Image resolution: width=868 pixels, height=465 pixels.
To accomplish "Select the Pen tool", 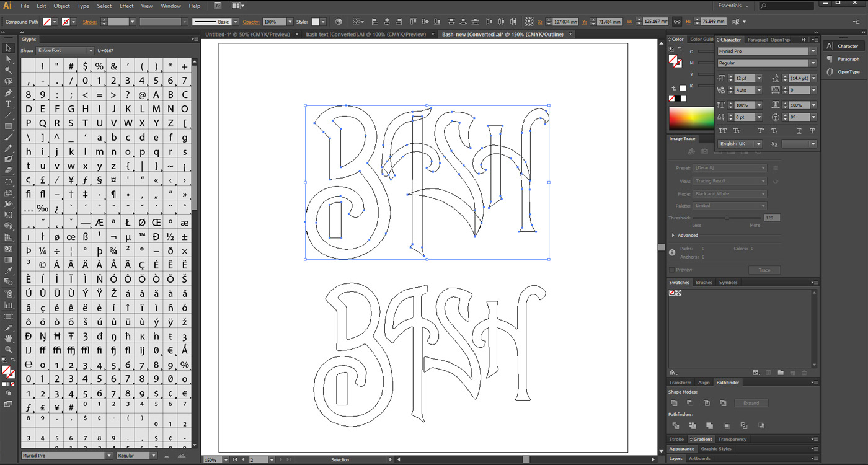I will [x=8, y=92].
